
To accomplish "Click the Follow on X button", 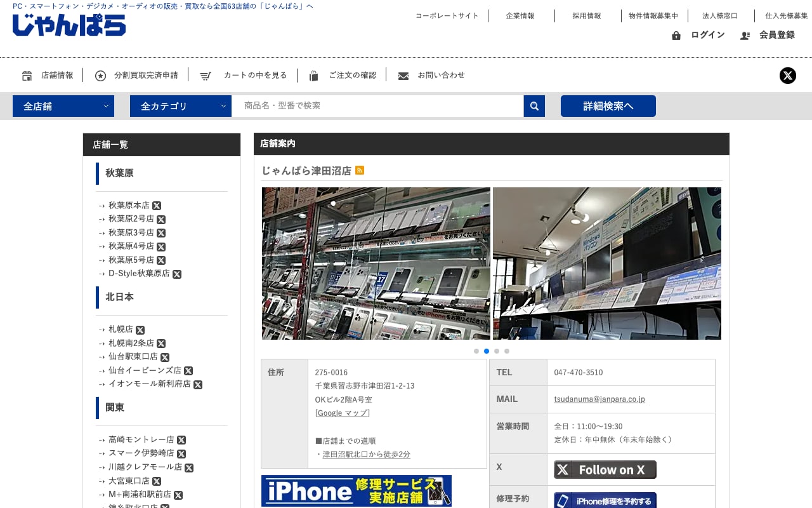I will [605, 470].
